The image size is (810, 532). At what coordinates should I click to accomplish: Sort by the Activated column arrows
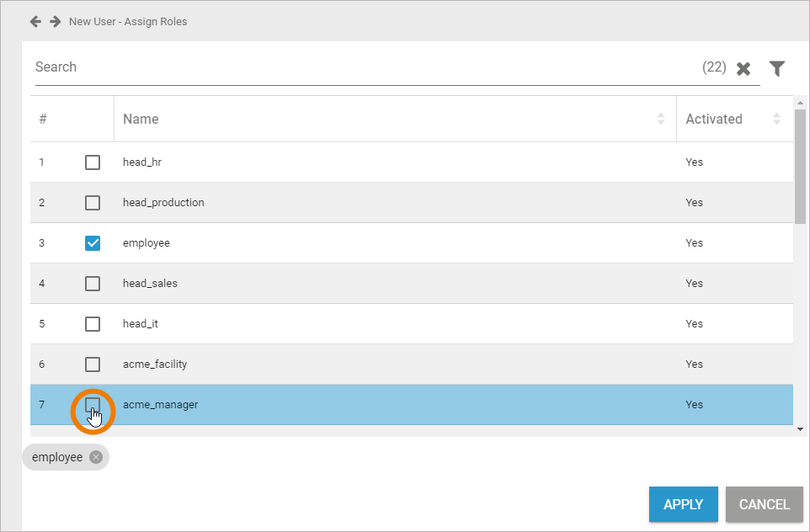click(x=776, y=120)
